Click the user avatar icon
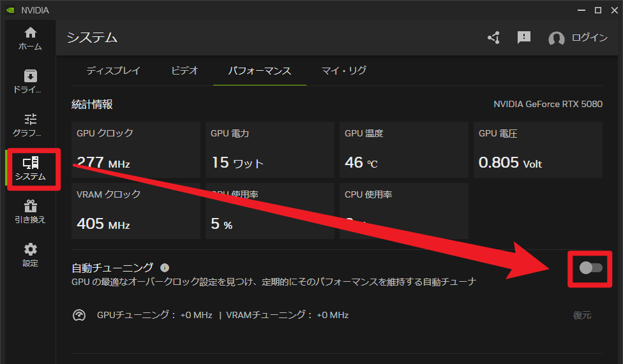623x364 pixels. [x=556, y=38]
